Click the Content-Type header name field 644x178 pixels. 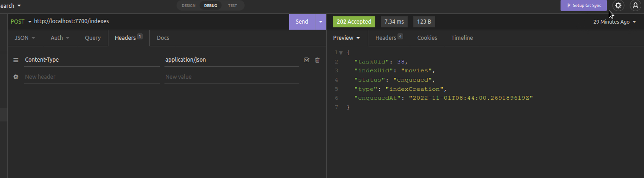click(x=92, y=60)
